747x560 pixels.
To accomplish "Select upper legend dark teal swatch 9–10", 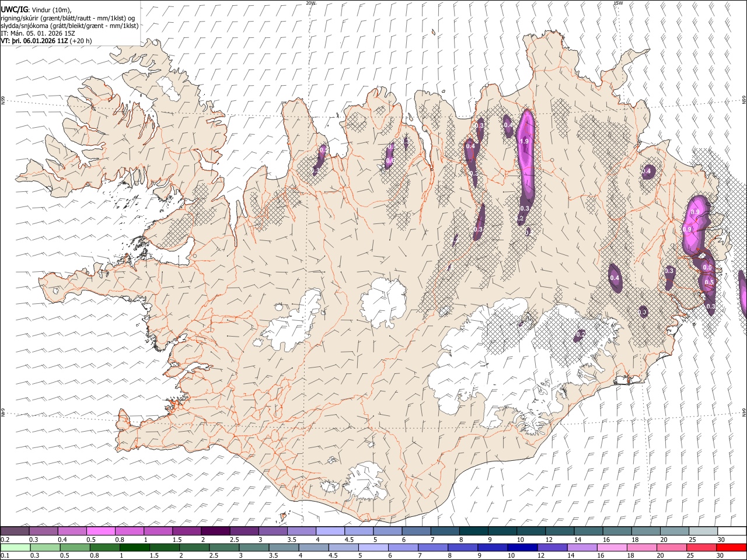I will click(502, 531).
